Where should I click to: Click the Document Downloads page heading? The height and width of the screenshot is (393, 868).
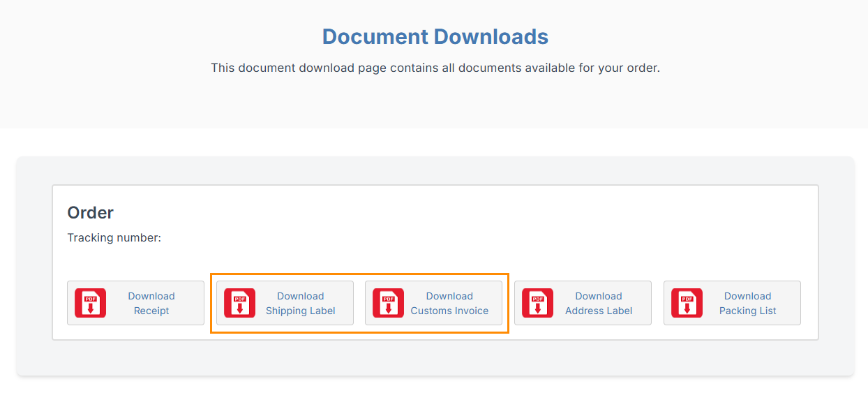(x=435, y=36)
